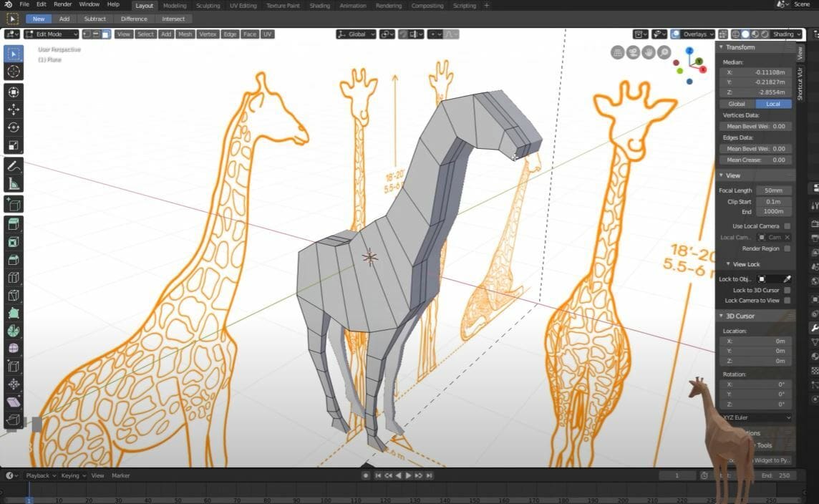The width and height of the screenshot is (819, 504).
Task: Switch to the UV Editing workspace tab
Action: [x=243, y=6]
